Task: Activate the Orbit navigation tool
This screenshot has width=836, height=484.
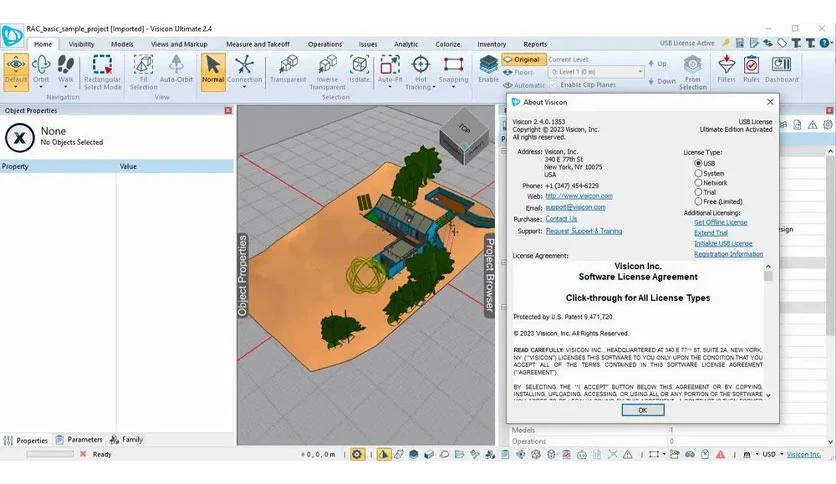Action: [x=41, y=68]
